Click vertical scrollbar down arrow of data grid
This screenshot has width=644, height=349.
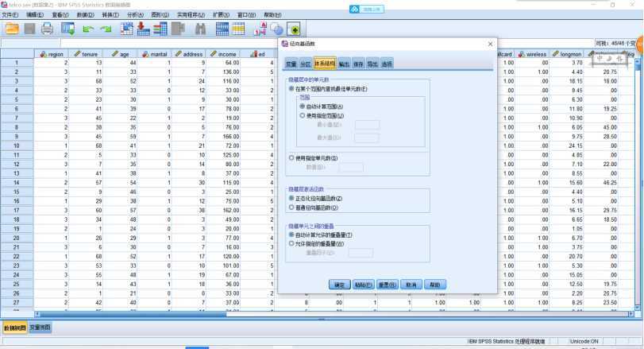click(x=638, y=307)
